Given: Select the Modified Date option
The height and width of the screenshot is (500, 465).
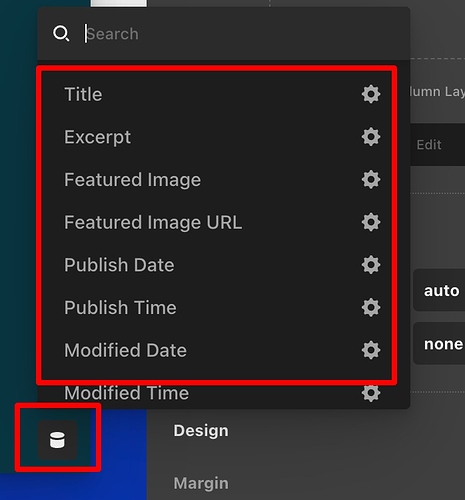Looking at the screenshot, I should click(x=125, y=350).
